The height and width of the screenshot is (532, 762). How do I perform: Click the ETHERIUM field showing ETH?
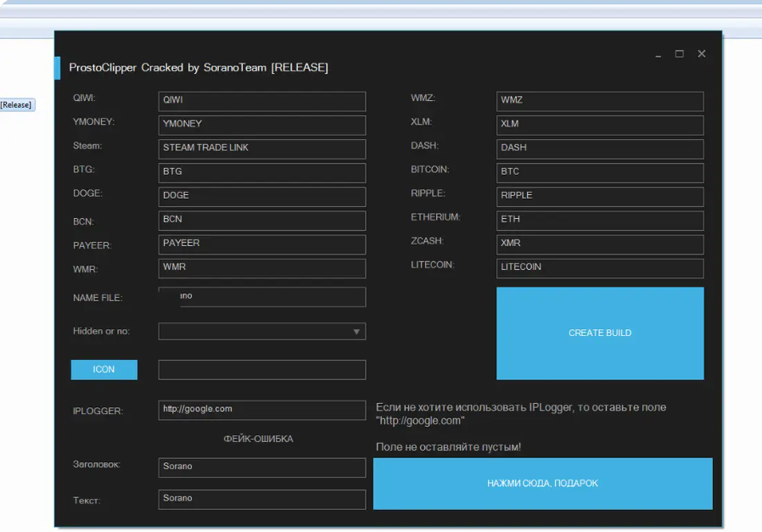pyautogui.click(x=600, y=220)
